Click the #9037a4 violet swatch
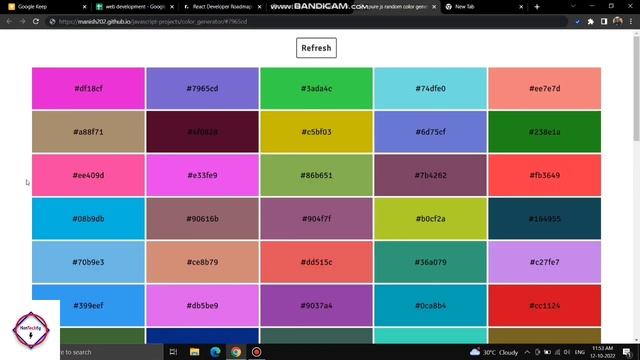 (316, 305)
